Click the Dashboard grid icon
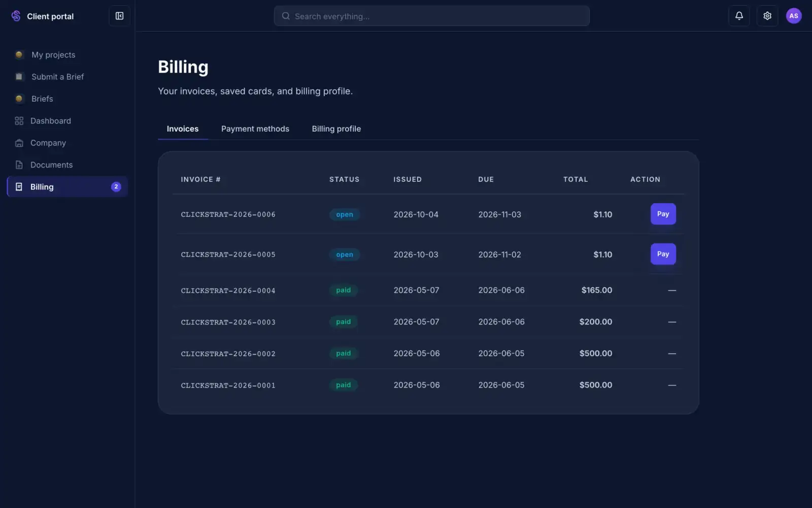Screen dimensions: 812x508 (19, 121)
